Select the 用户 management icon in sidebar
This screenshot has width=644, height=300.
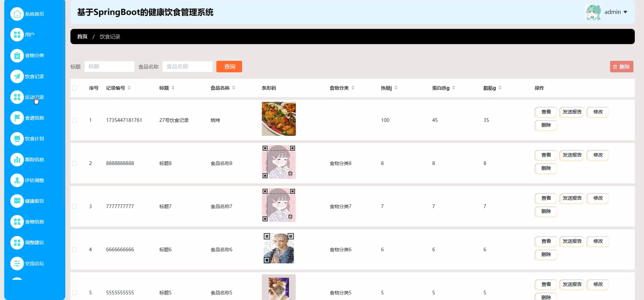click(17, 35)
